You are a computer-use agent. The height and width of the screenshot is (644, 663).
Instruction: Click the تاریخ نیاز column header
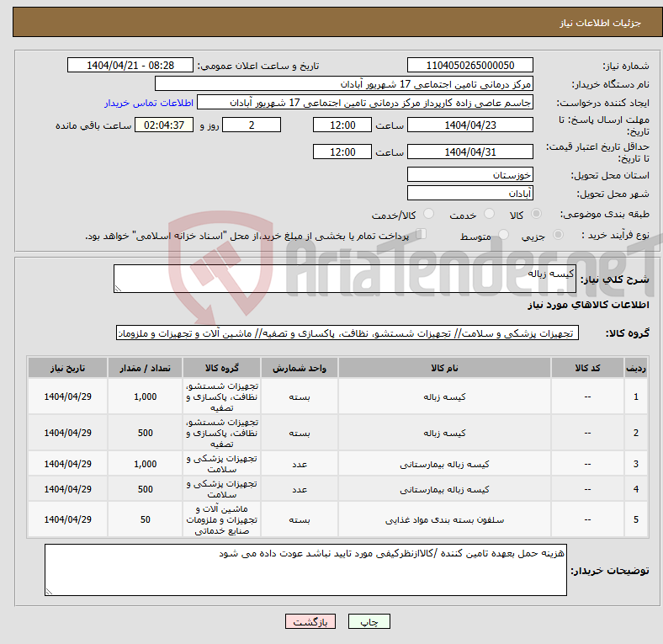[x=67, y=368]
